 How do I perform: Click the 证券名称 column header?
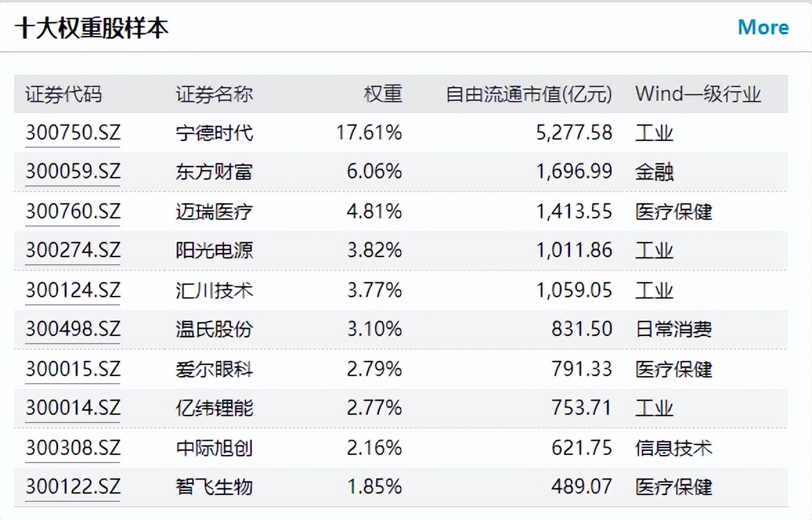214,94
